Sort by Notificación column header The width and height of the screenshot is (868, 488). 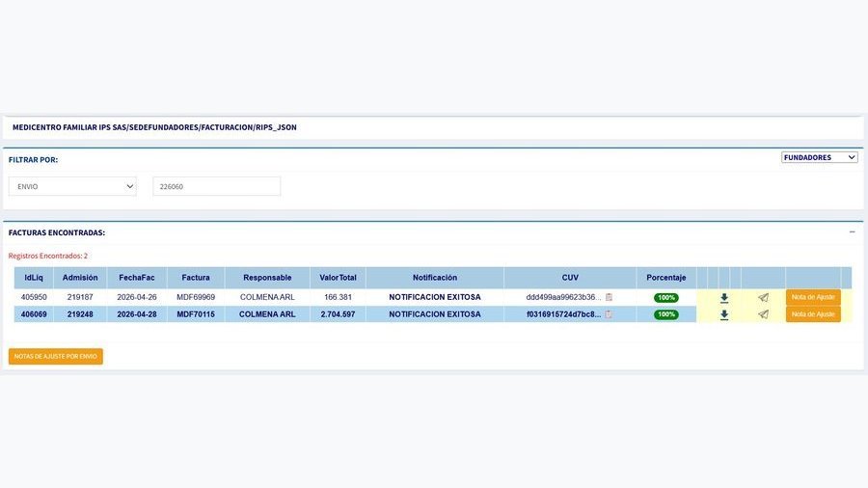coord(435,278)
